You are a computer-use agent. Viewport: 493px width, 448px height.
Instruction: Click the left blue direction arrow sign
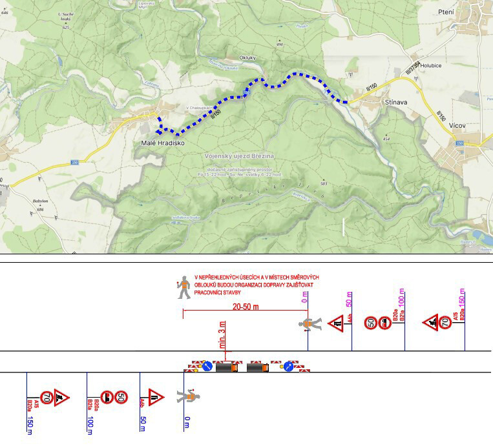[x=207, y=366]
